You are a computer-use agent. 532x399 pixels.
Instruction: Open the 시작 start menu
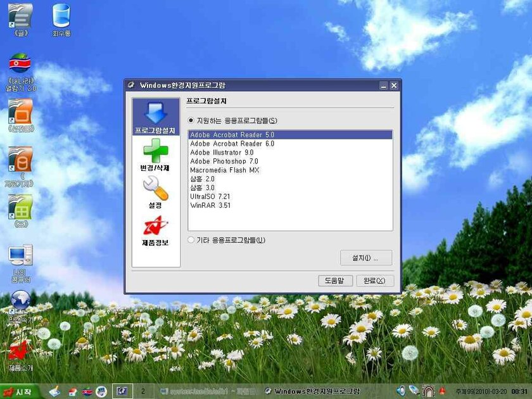tap(20, 391)
